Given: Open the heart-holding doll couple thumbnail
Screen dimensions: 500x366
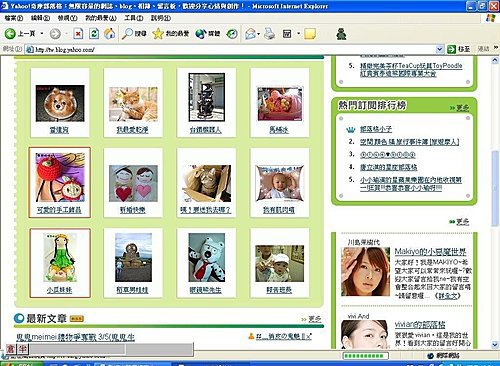Looking at the screenshot, I should click(133, 183).
